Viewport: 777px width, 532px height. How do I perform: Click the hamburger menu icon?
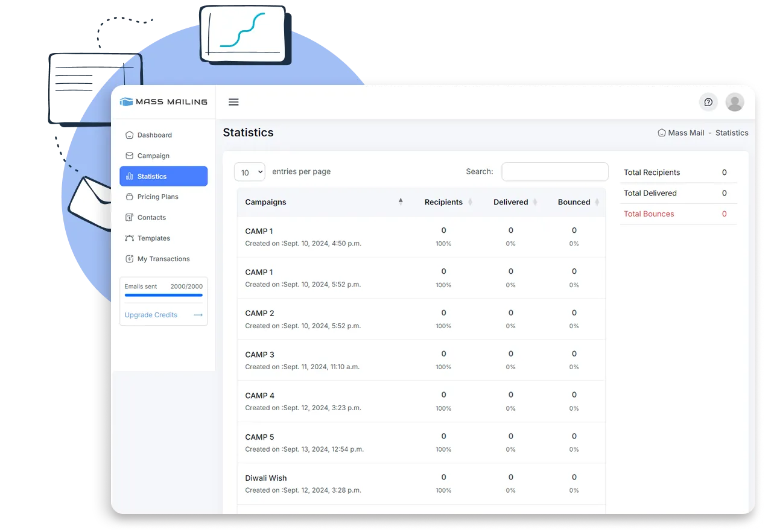[233, 102]
